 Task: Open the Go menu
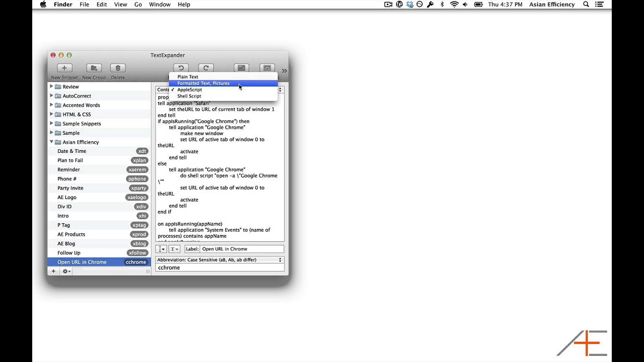138,5
